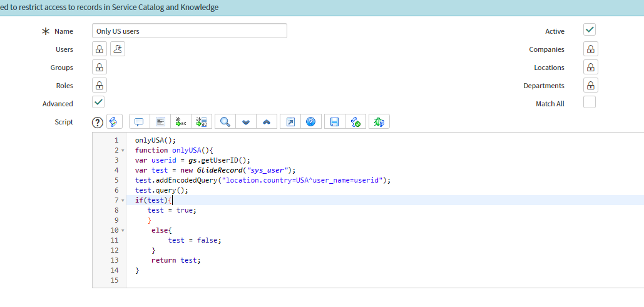Click the GlideRecord sys_user line

pyautogui.click(x=215, y=170)
